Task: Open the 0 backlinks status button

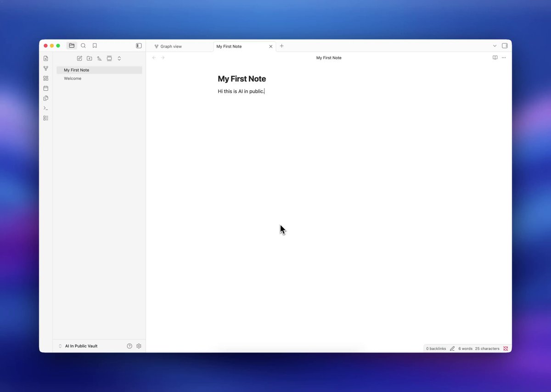Action: click(x=436, y=348)
